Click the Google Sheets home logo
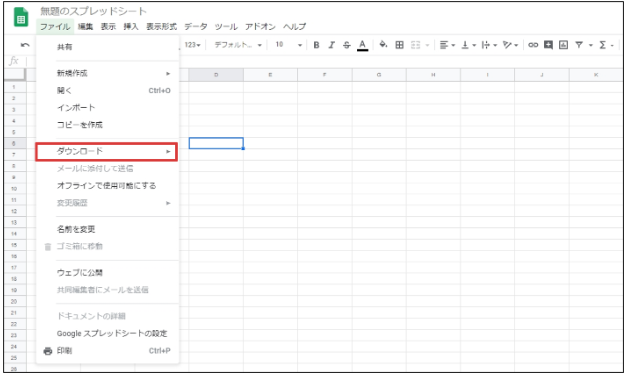Viewport: 627px width, 375px height. tap(21, 18)
